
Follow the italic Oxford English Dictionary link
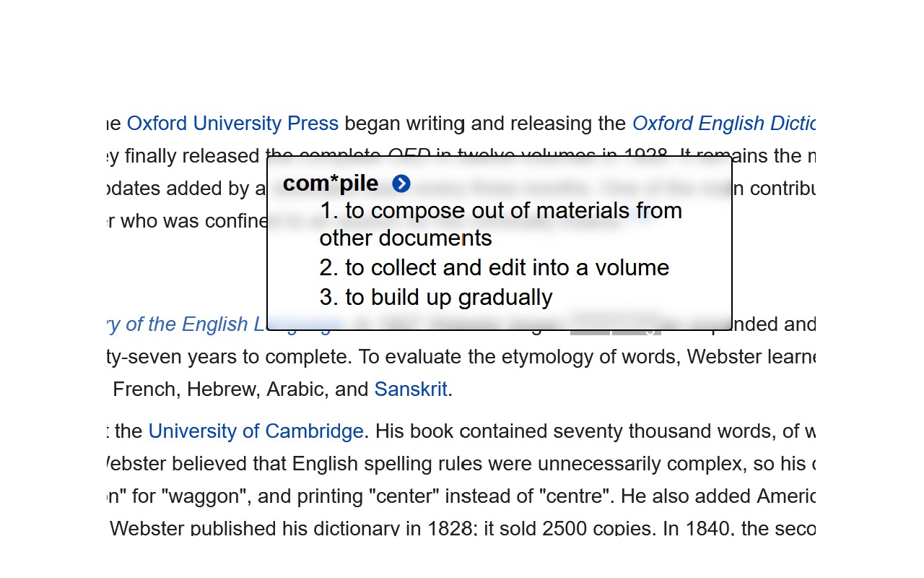click(723, 124)
